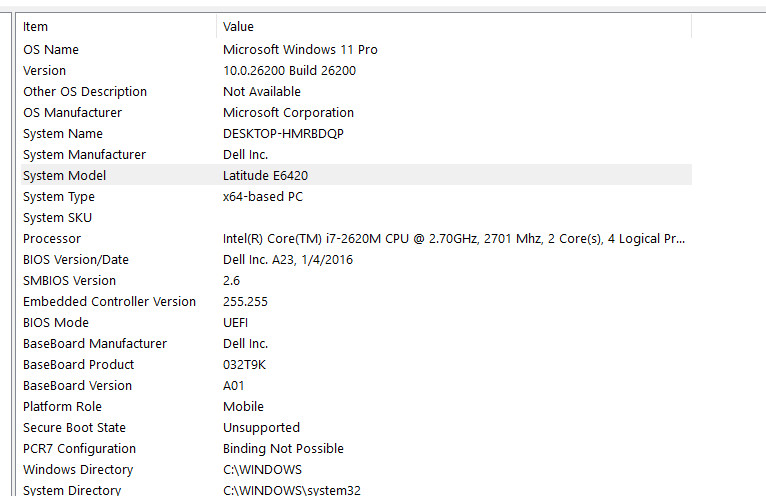Select the Version row label
This screenshot has width=766, height=496.
coord(44,71)
